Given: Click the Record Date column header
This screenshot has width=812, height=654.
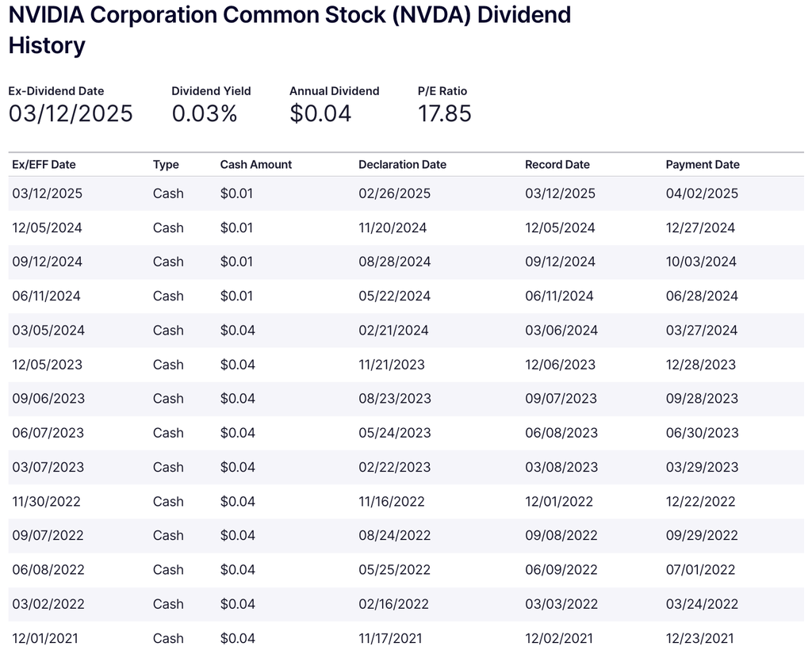Looking at the screenshot, I should [557, 165].
